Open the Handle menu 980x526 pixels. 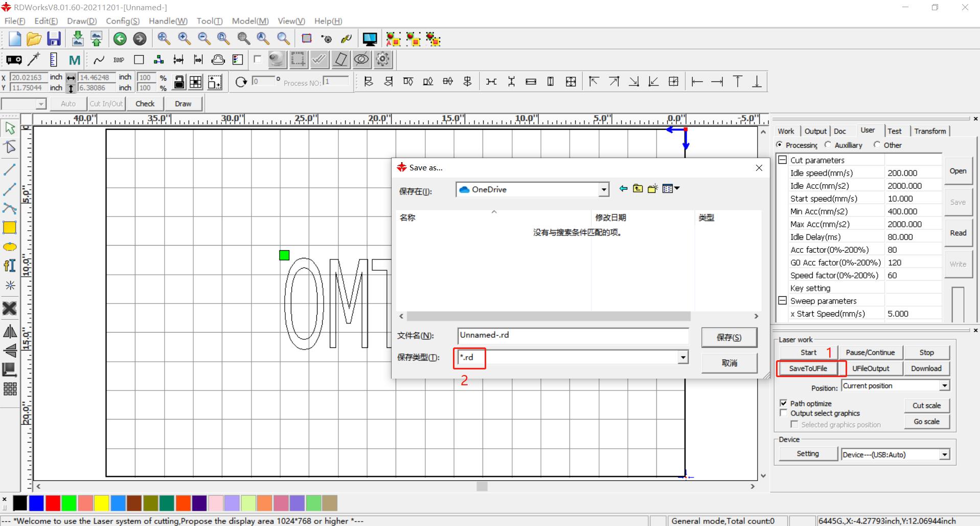pyautogui.click(x=168, y=21)
